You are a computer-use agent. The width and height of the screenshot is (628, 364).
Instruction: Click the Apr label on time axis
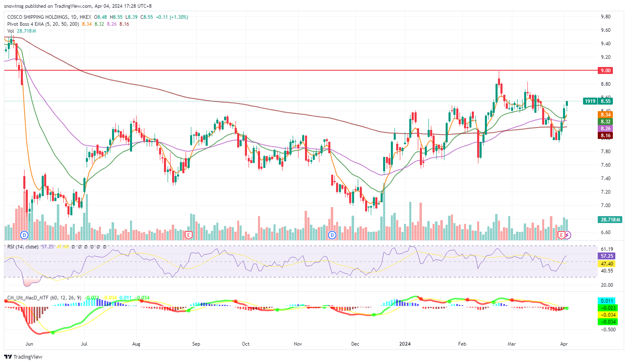(564, 344)
